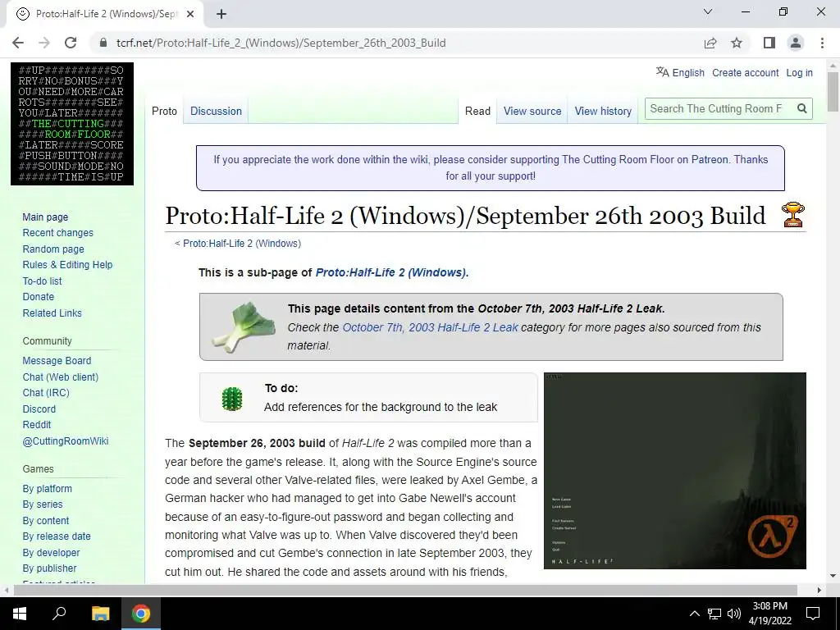Browse games By release date
This screenshot has width=840, height=630.
(57, 536)
